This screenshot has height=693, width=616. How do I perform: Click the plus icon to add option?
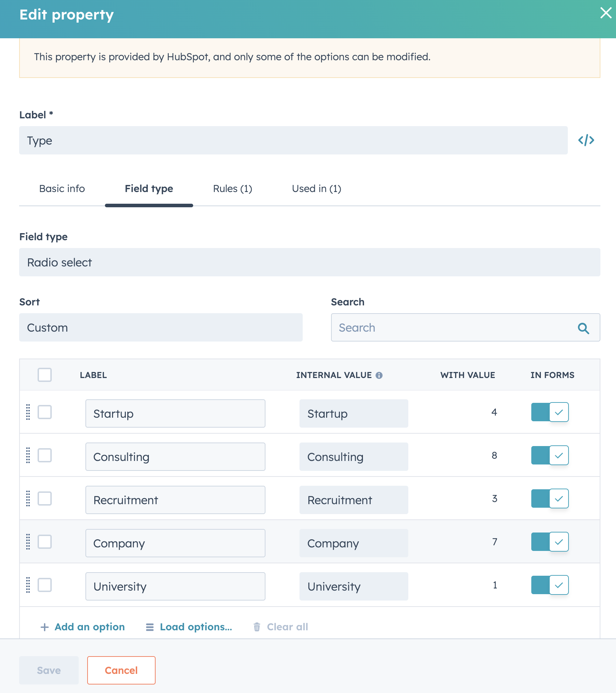(x=45, y=627)
